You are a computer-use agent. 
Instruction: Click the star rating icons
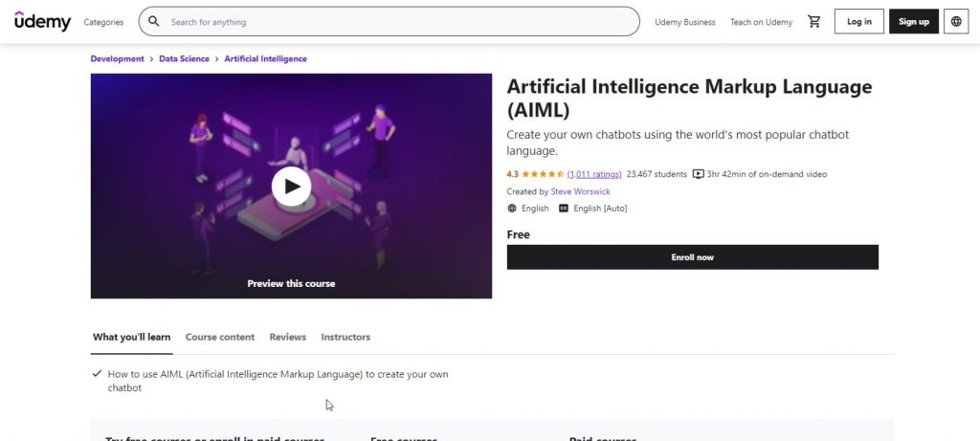click(543, 174)
